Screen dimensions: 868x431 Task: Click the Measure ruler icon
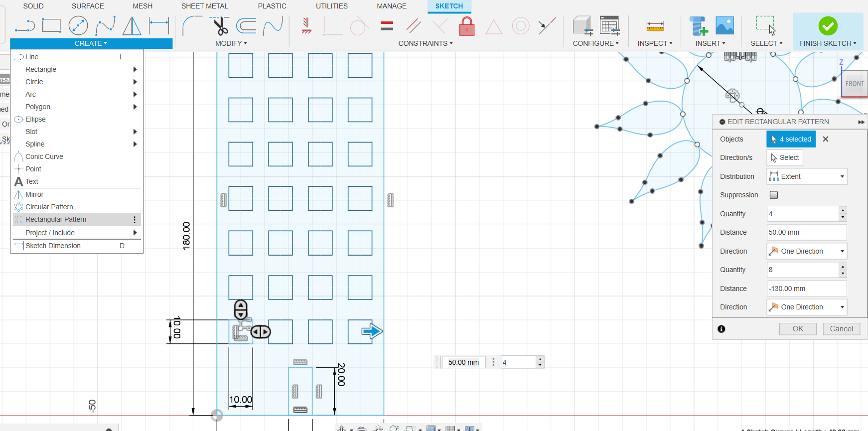click(x=655, y=25)
